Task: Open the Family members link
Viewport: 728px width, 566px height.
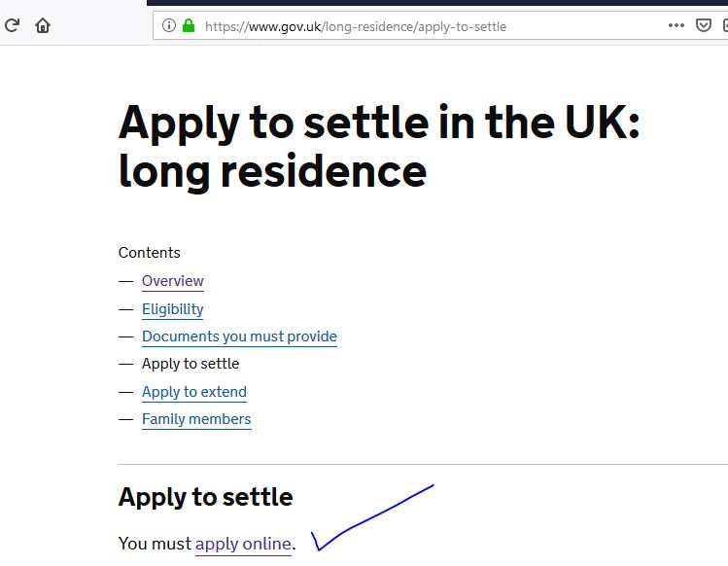Action: (x=196, y=419)
